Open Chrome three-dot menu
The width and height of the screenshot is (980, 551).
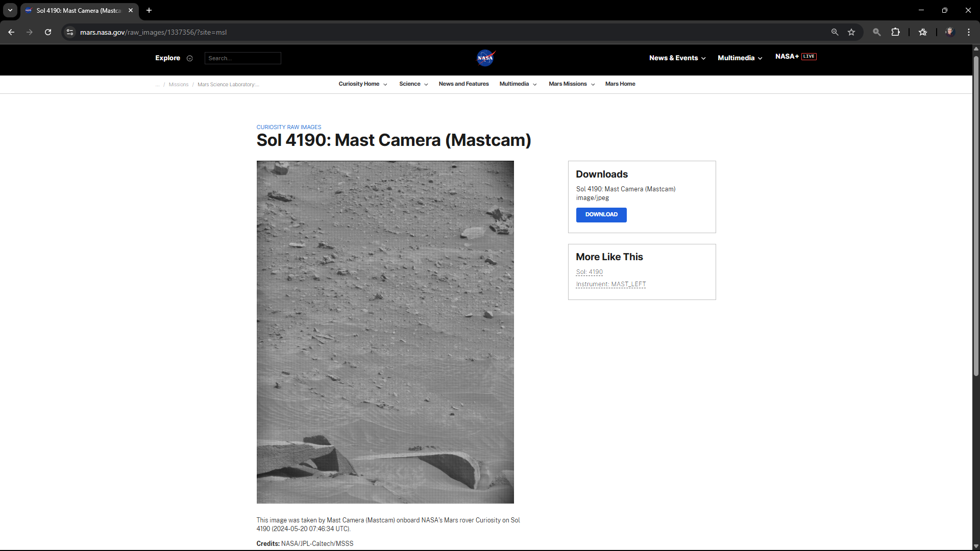pos(969,32)
